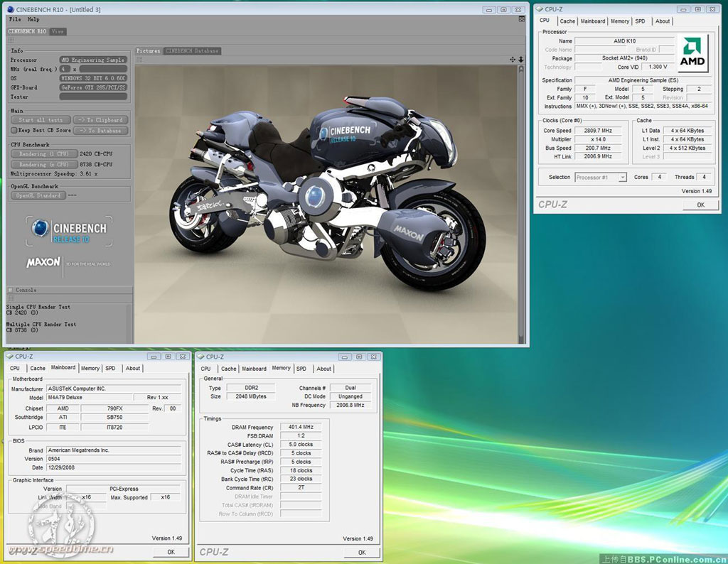Click the OpenGL Standard button
728x564 pixels.
tap(38, 195)
